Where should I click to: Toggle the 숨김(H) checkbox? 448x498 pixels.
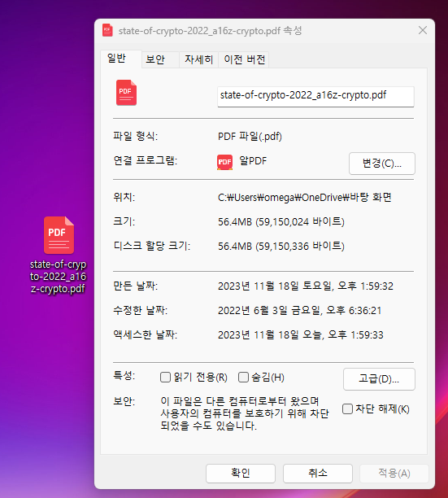point(243,378)
